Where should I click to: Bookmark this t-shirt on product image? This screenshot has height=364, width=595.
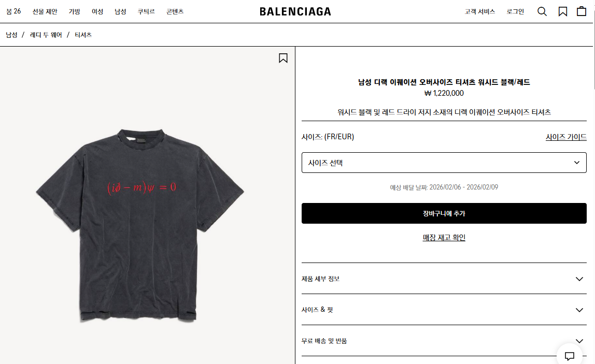[283, 58]
